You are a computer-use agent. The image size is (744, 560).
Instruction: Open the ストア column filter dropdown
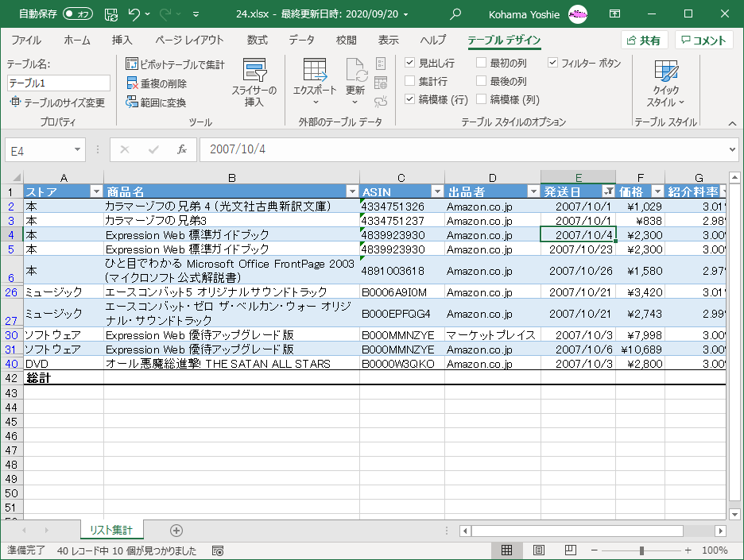click(x=96, y=191)
